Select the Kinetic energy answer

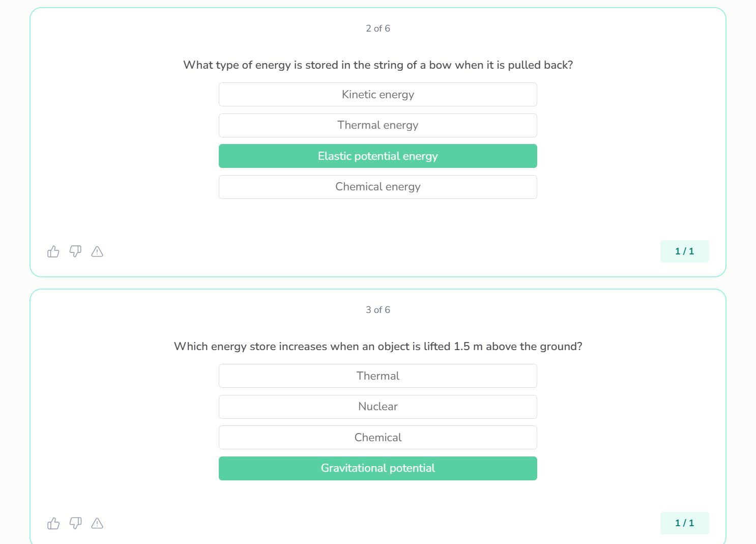(x=377, y=95)
